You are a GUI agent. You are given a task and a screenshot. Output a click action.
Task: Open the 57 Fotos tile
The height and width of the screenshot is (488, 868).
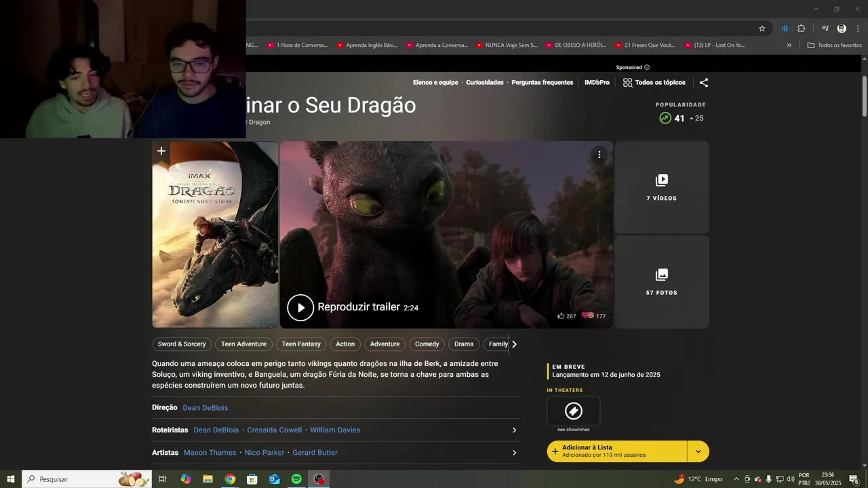pos(662,282)
